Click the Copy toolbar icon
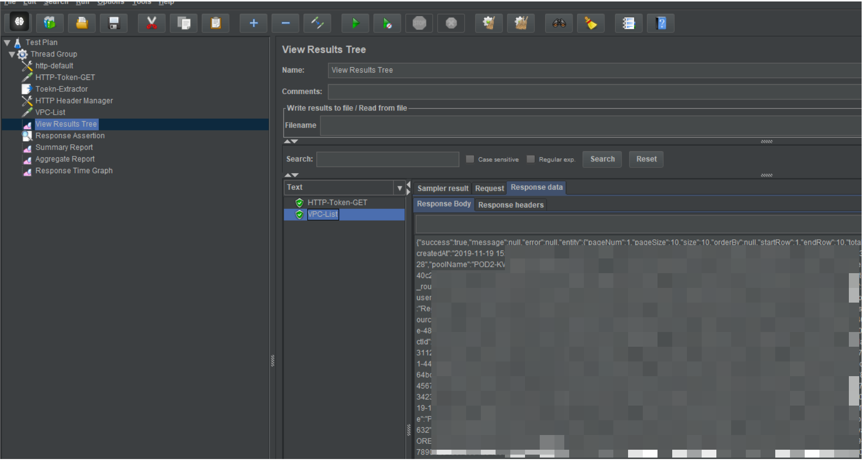868x461 pixels. tap(184, 23)
